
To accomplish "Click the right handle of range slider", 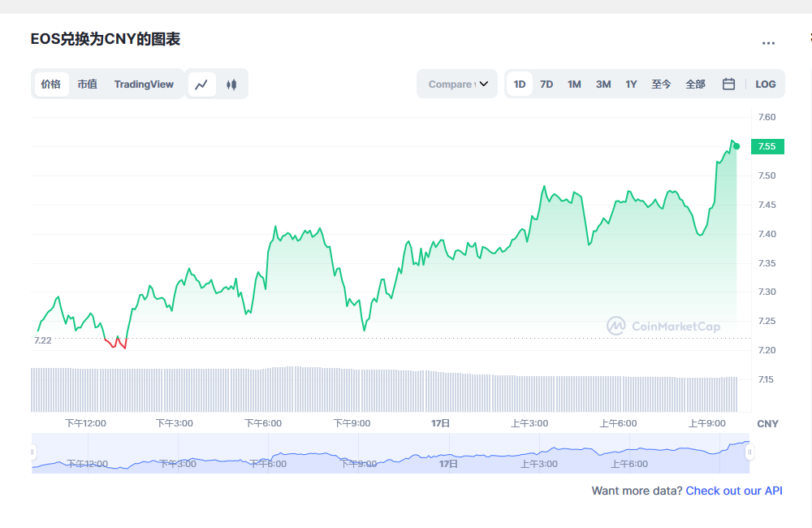I will pyautogui.click(x=749, y=452).
